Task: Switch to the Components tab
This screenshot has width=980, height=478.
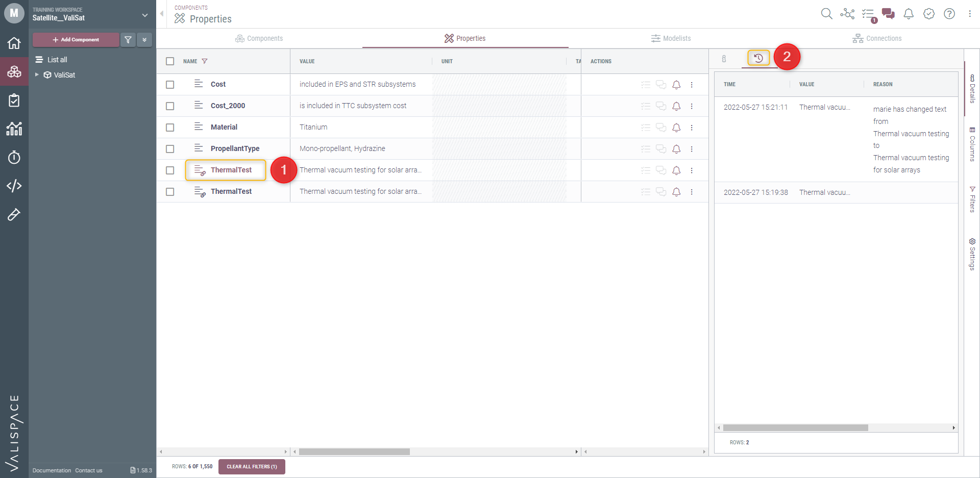Action: (259, 38)
